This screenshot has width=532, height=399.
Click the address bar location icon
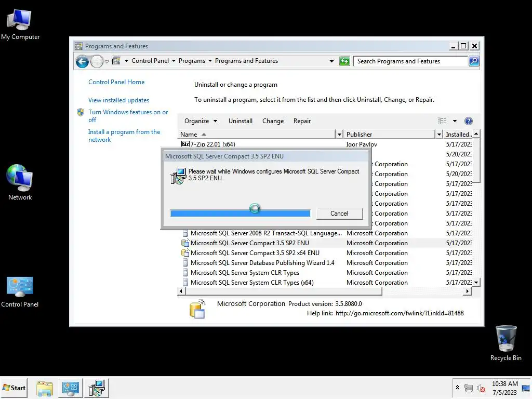tap(116, 61)
